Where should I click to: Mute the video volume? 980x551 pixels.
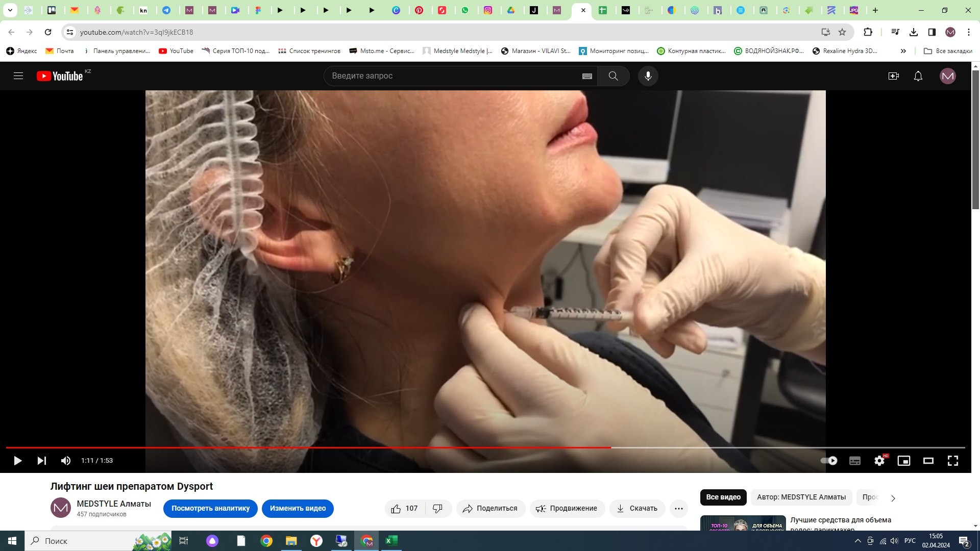coord(66,461)
